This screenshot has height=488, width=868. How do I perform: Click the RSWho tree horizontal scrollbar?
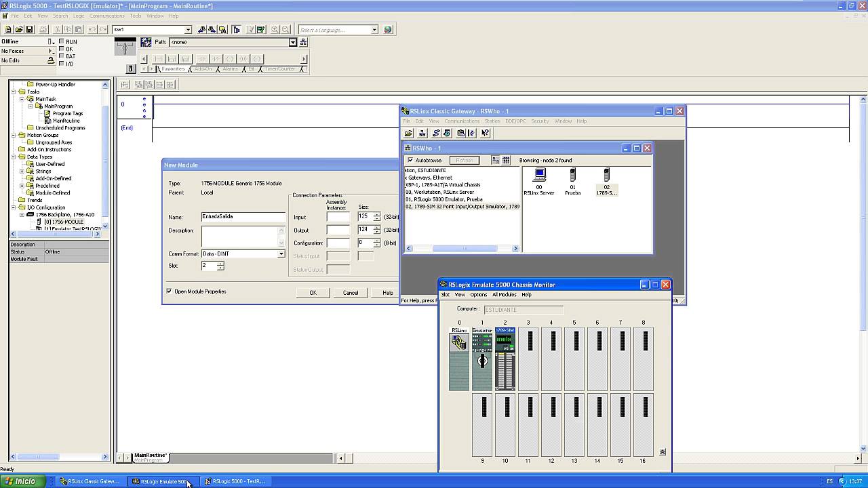click(x=465, y=249)
